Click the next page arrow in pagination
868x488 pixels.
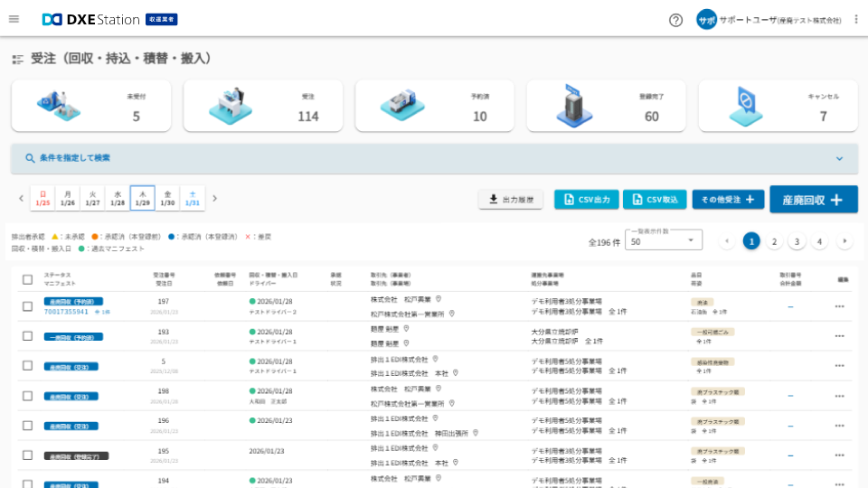coord(844,241)
